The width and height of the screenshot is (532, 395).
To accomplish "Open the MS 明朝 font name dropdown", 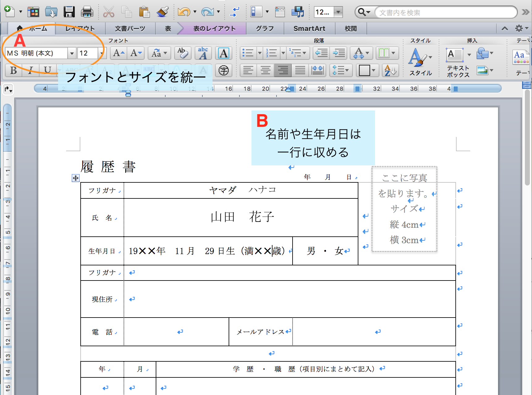I will pos(72,53).
